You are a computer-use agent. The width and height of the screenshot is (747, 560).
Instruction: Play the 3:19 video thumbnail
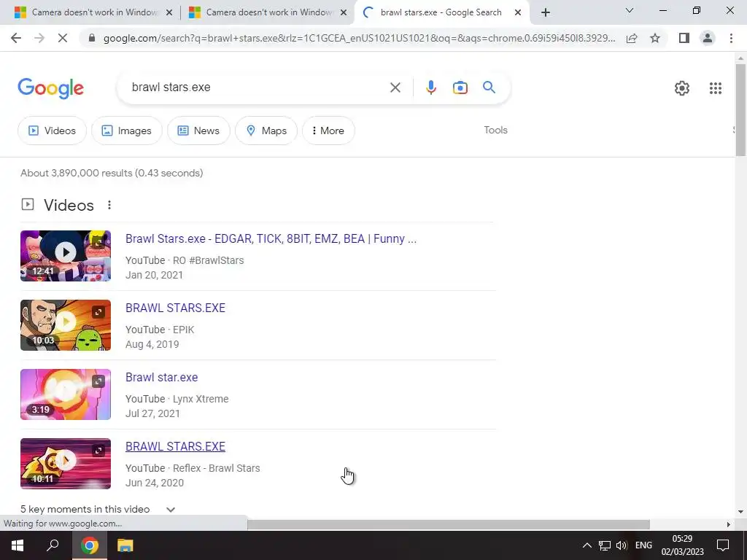(x=66, y=394)
